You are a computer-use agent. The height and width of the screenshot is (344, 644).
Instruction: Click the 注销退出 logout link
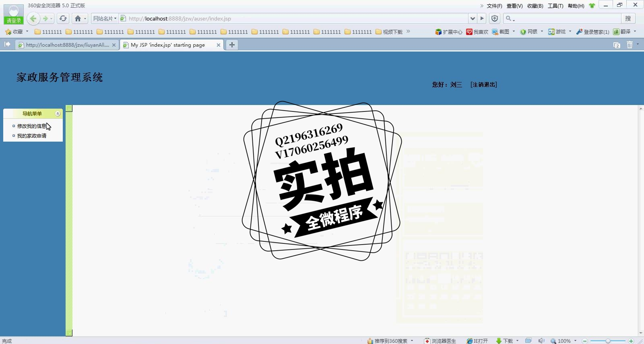[484, 84]
